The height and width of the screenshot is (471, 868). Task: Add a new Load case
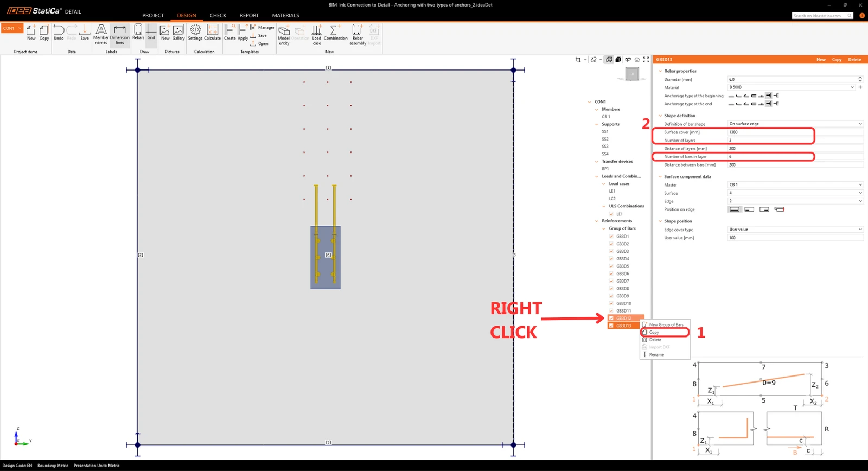316,34
